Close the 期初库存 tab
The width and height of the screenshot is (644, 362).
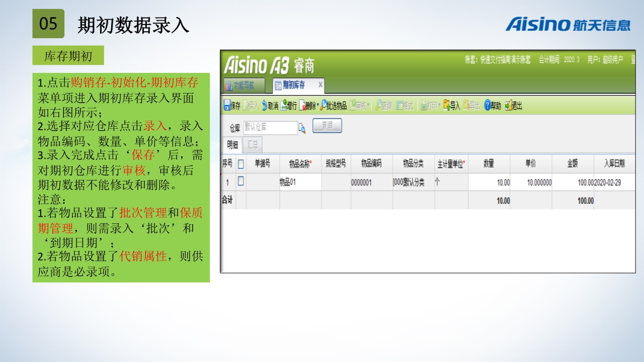click(320, 85)
